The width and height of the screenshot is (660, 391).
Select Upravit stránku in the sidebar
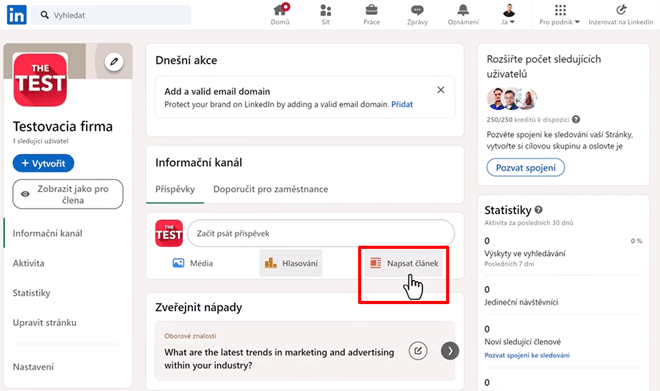click(x=45, y=322)
